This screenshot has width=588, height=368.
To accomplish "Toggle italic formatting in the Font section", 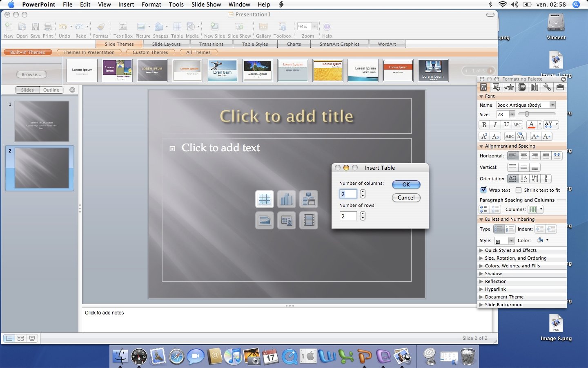I will [494, 125].
